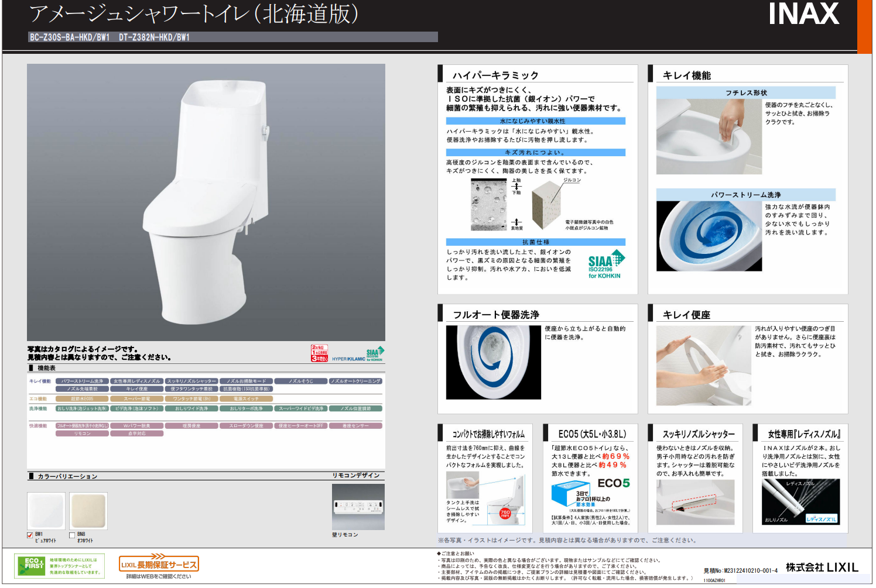This screenshot has width=876, height=588.
Task: Click the HYPER KILAMIC logo
Action: click(x=348, y=359)
